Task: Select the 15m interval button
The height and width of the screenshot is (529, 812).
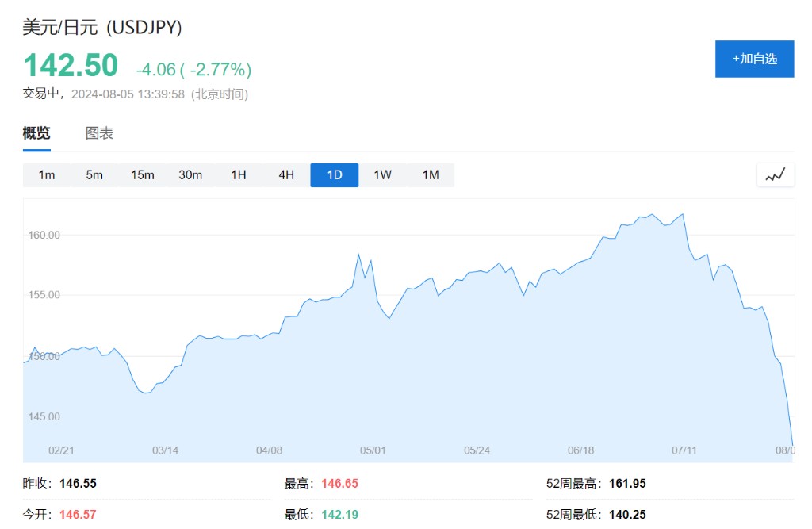Action: tap(143, 175)
